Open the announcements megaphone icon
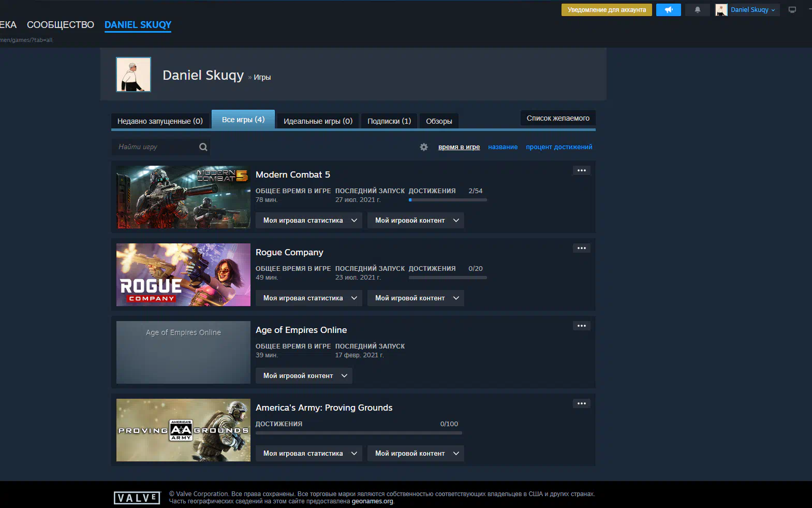 669,10
